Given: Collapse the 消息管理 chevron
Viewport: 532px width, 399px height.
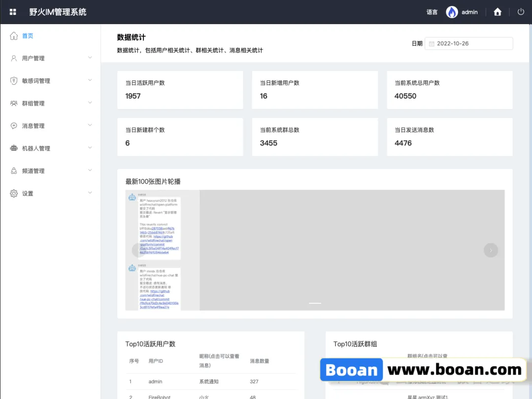Looking at the screenshot, I should coord(90,125).
